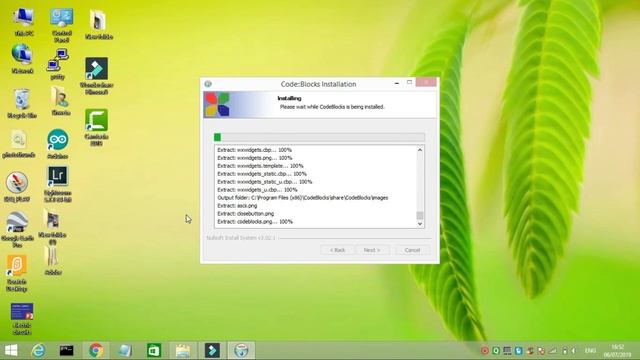Image resolution: width=640 pixels, height=360 pixels.
Task: Click the install log scroll up arrow
Action: (x=420, y=150)
